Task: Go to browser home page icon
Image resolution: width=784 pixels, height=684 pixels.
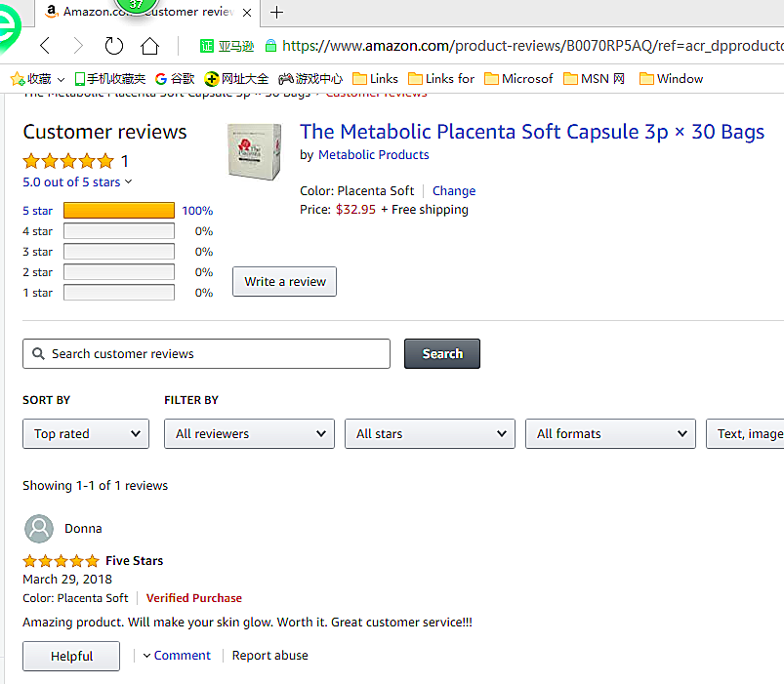Action: coord(149,46)
